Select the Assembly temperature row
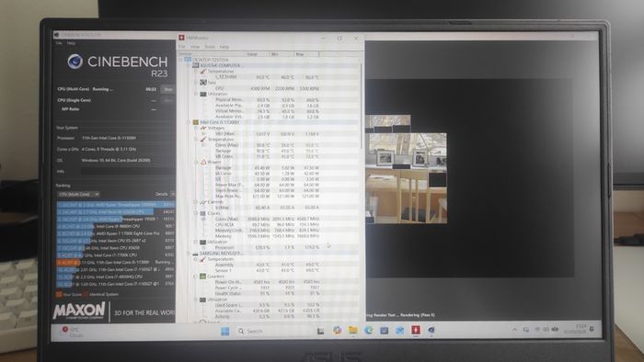Image resolution: width=644 pixels, height=362 pixels. pos(268,265)
